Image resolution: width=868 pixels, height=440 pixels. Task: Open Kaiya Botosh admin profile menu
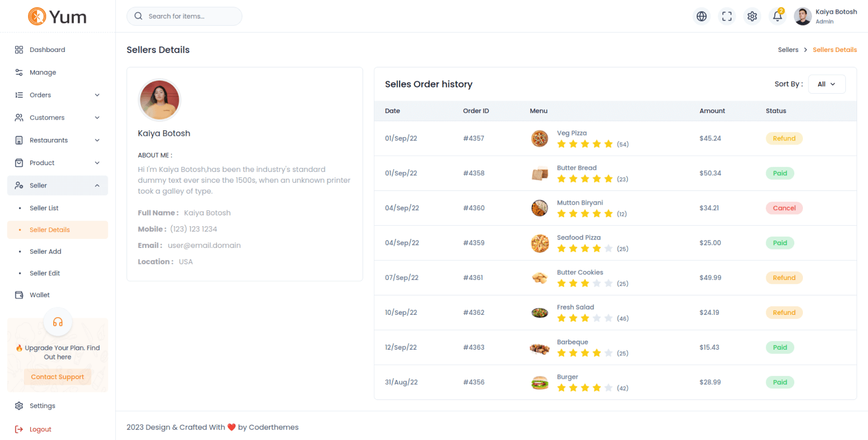(825, 17)
